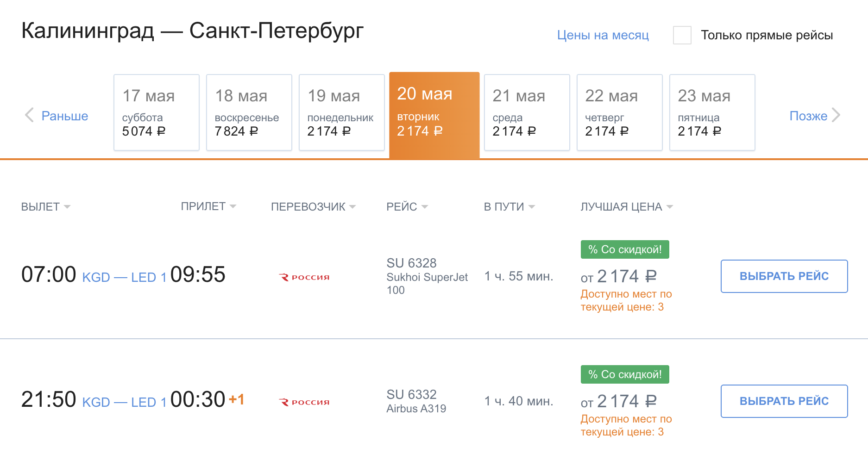The image size is (868, 460).
Task: Sort flights by the ВЫЛЕТ column arrow
Action: tap(67, 207)
